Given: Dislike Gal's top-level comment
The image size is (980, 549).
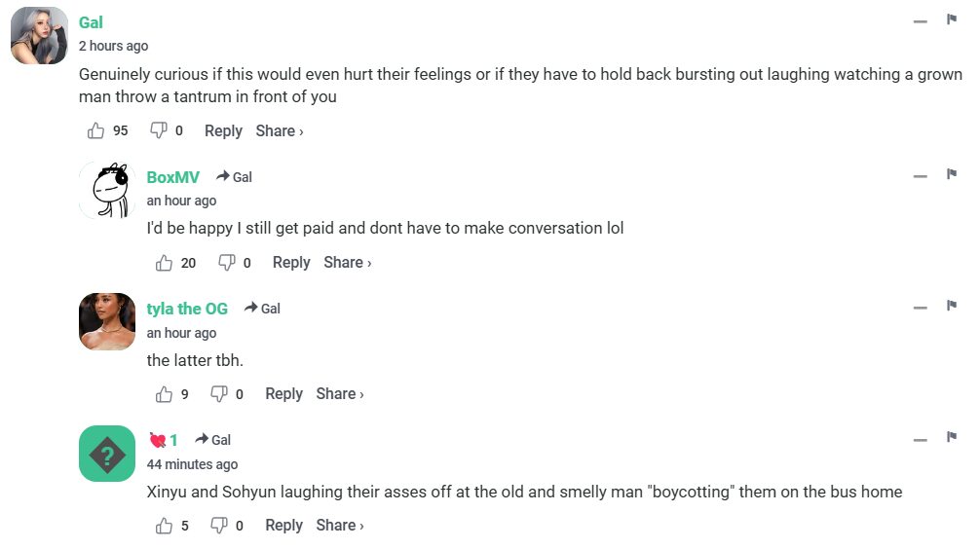Looking at the screenshot, I should pyautogui.click(x=158, y=130).
